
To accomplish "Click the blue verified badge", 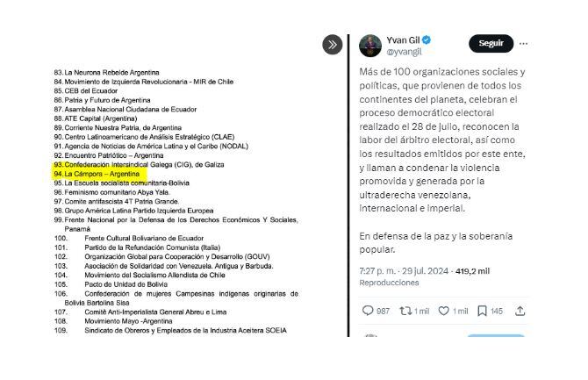I will point(427,40).
